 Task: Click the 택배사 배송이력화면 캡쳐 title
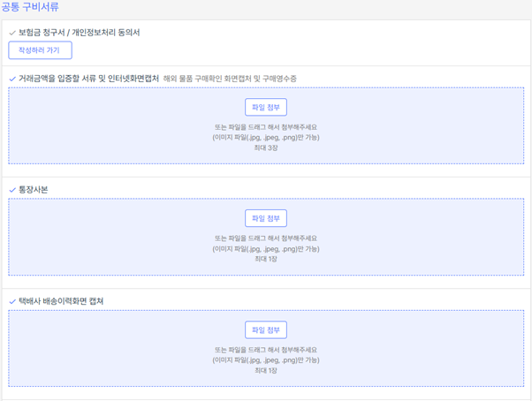click(61, 301)
